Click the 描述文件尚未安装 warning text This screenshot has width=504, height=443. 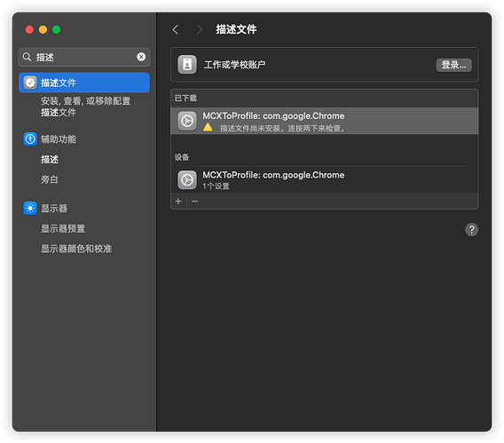pos(282,128)
